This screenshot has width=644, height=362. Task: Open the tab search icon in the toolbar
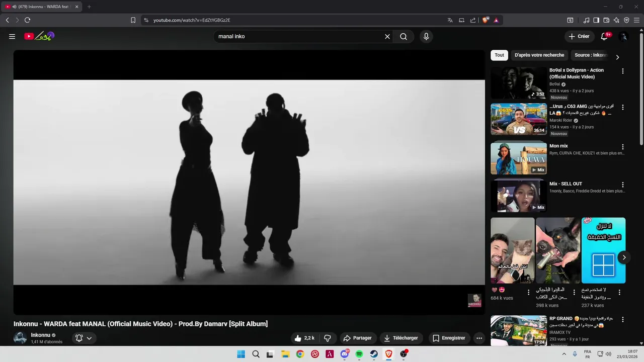click(570, 20)
